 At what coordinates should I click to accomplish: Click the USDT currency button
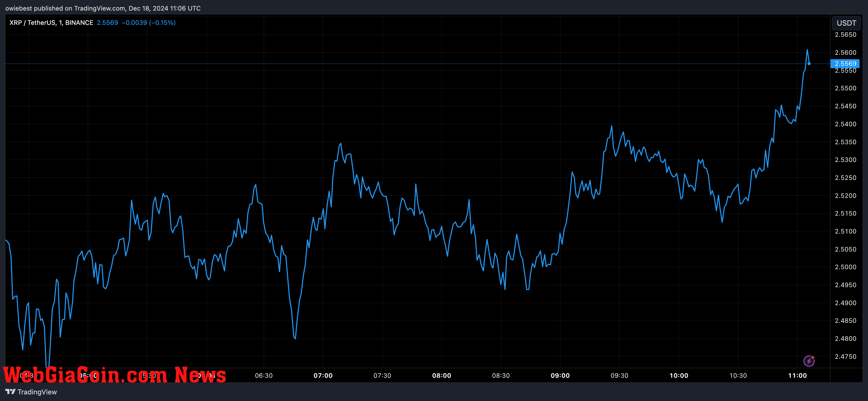pos(846,23)
